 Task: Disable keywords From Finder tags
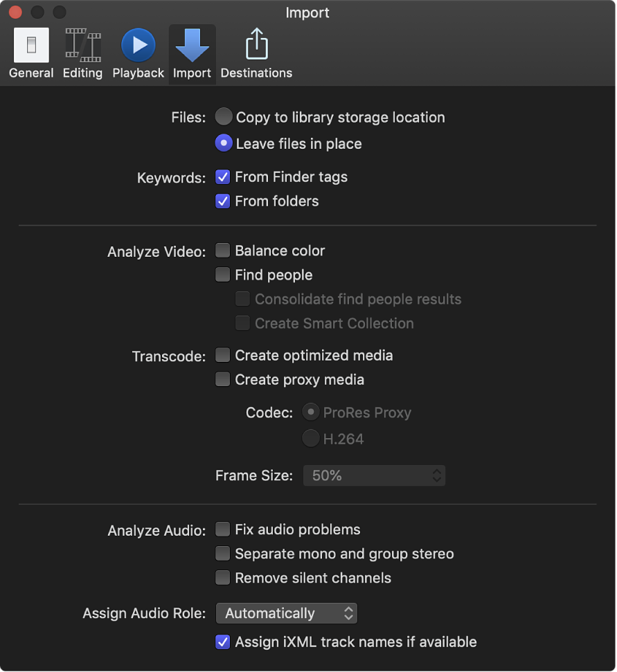(x=223, y=177)
